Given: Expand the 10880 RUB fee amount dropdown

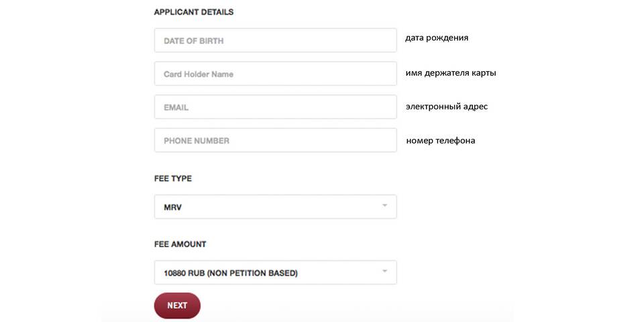Looking at the screenshot, I should [x=275, y=272].
